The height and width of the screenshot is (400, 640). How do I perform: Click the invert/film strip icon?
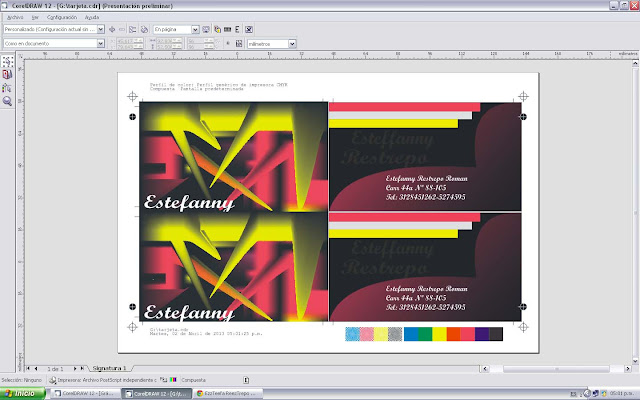(228, 29)
